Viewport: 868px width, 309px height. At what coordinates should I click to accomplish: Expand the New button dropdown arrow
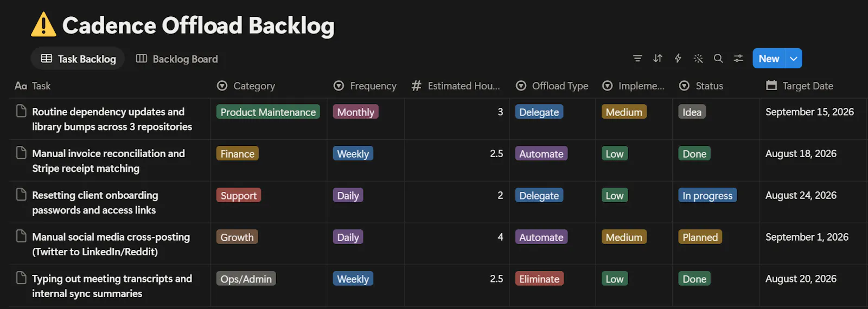pos(794,59)
